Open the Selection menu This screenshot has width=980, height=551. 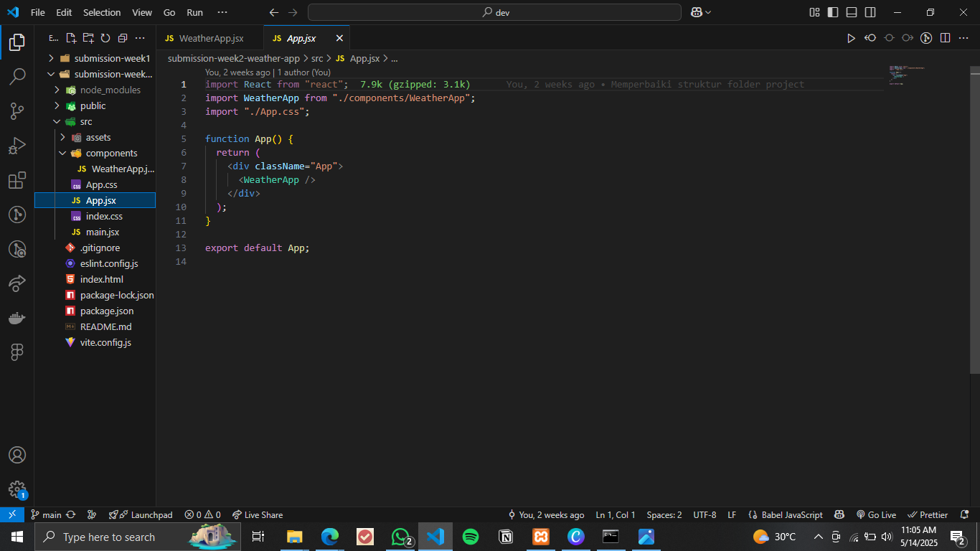(x=102, y=12)
